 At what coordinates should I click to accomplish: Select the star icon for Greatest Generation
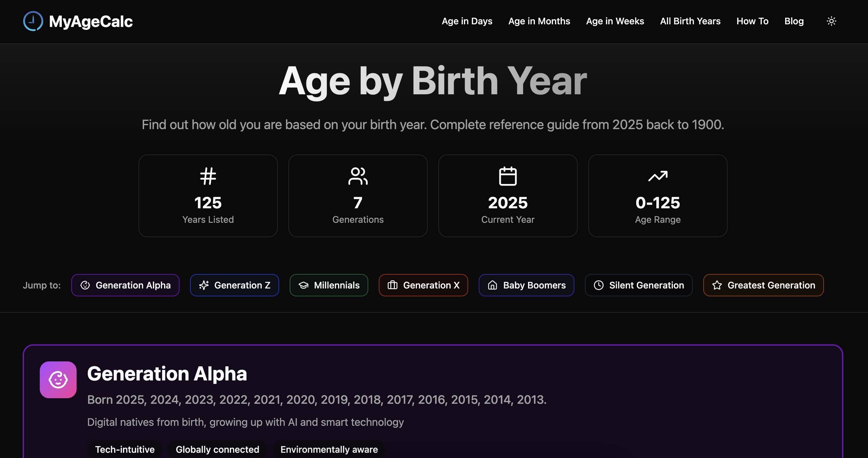[x=717, y=285]
